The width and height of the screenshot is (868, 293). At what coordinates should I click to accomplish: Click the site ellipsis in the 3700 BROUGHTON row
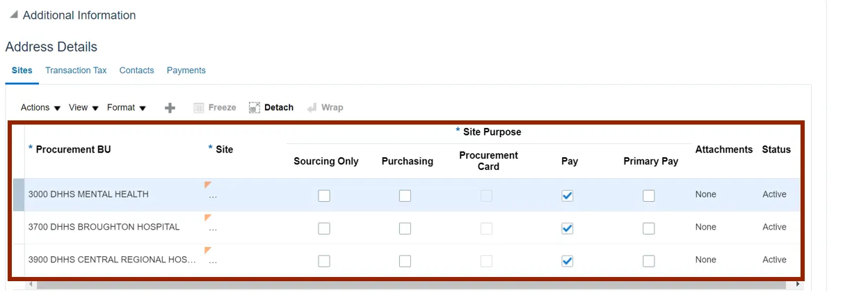[213, 228]
